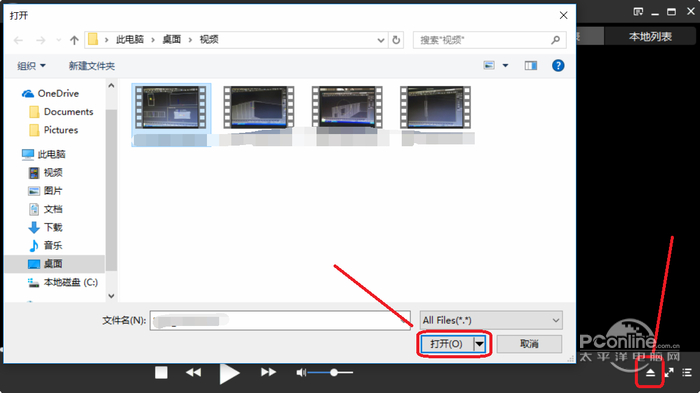The image size is (700, 393).
Task: Click 视频 in the address path
Action: [x=209, y=40]
